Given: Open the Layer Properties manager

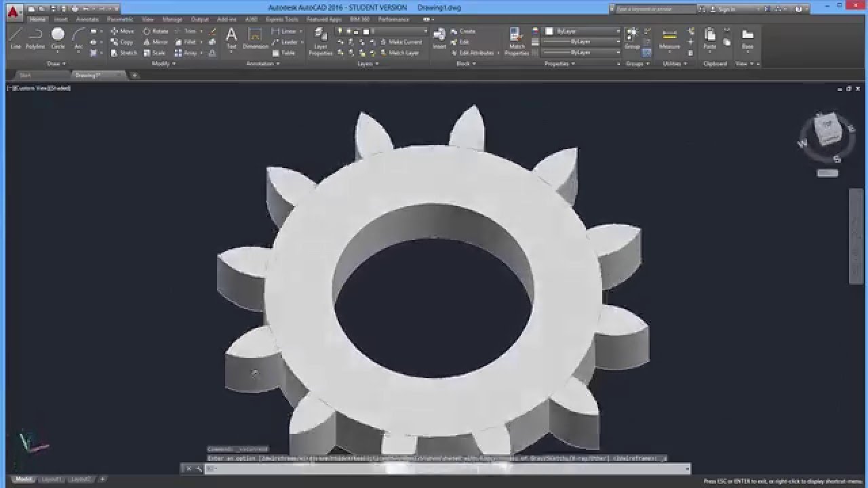Looking at the screenshot, I should (321, 41).
